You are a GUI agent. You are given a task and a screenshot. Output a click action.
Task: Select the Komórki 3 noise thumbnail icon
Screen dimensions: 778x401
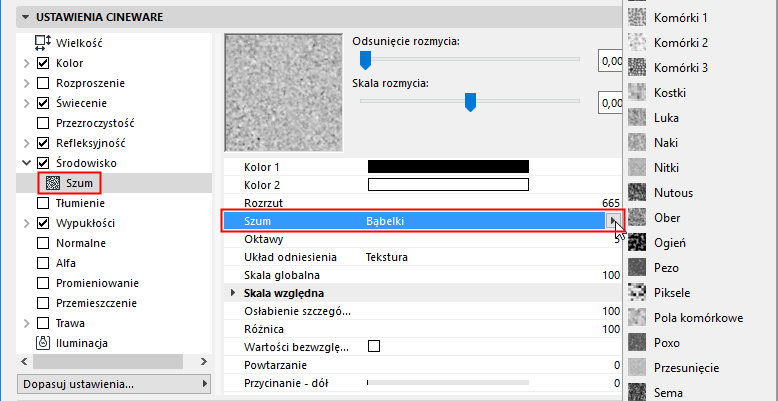pyautogui.click(x=637, y=67)
